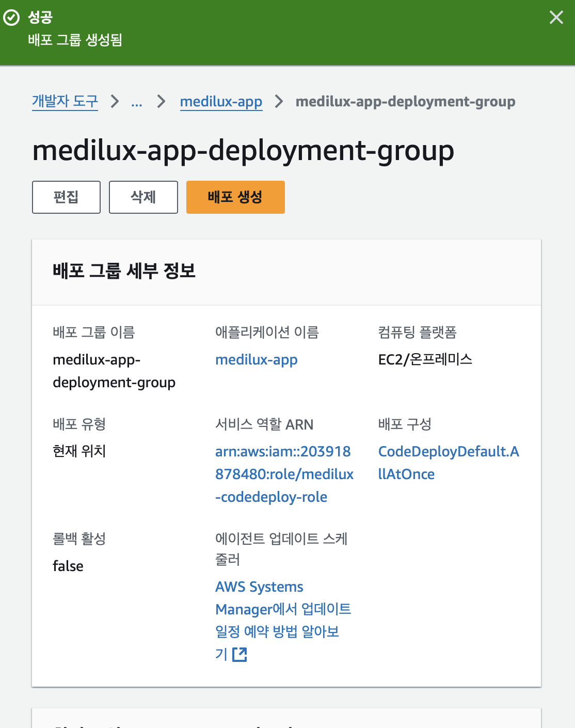Click the 현재 위치 deployment type value

pos(78,451)
